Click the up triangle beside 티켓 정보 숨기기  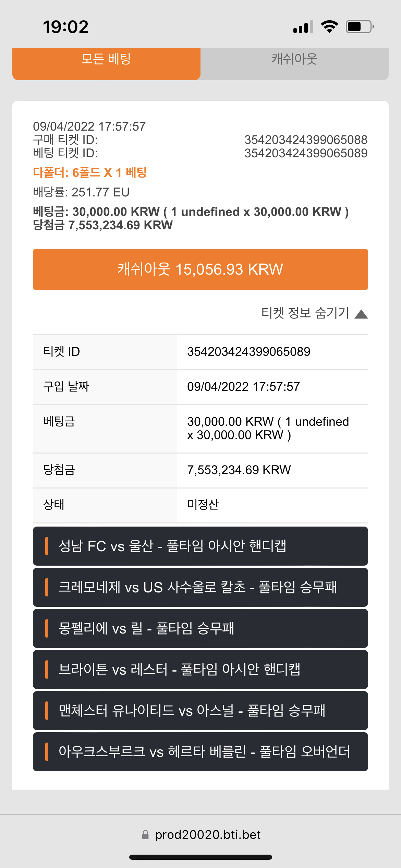point(361,314)
